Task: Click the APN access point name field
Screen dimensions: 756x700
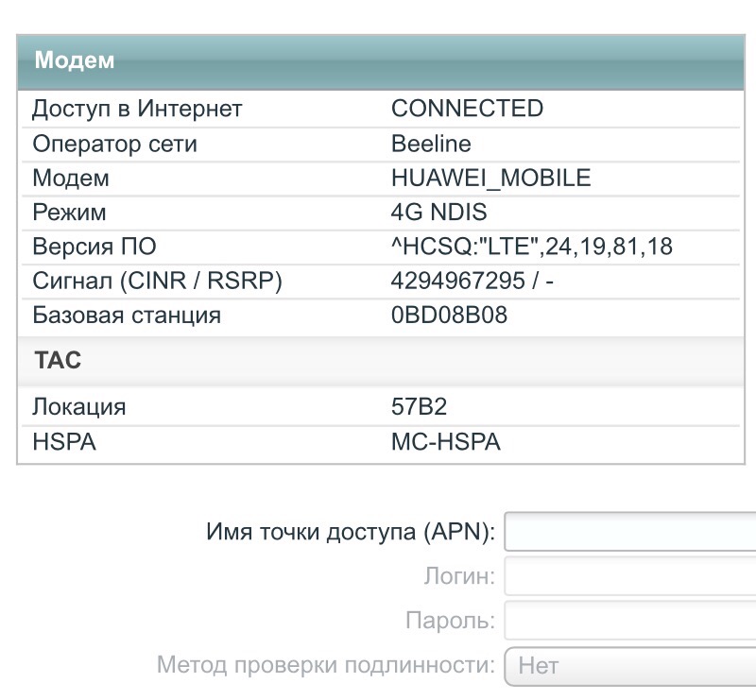Action: (x=630, y=531)
